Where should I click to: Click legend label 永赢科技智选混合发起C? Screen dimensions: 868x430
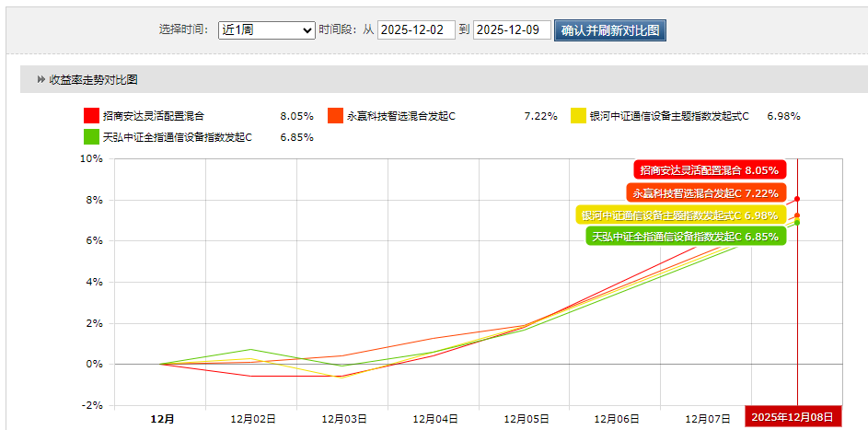tap(400, 116)
